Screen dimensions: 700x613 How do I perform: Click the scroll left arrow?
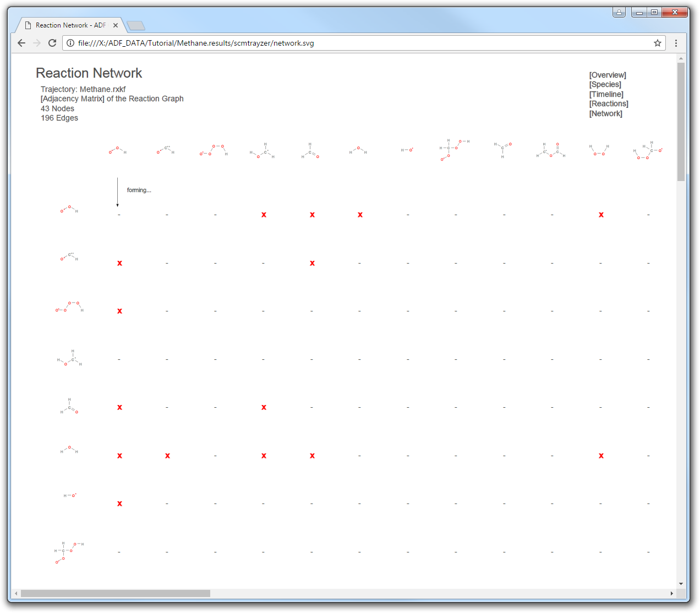(x=16, y=593)
